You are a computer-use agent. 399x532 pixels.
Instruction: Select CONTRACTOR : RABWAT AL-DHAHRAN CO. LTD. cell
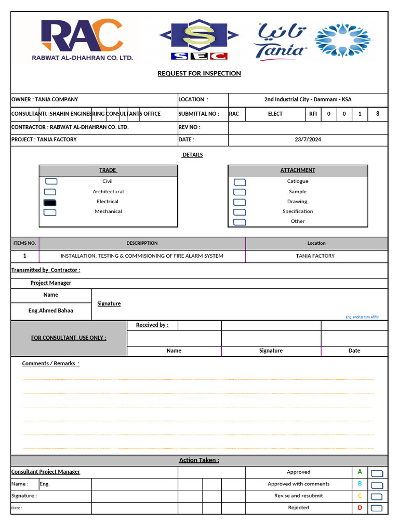coord(95,128)
